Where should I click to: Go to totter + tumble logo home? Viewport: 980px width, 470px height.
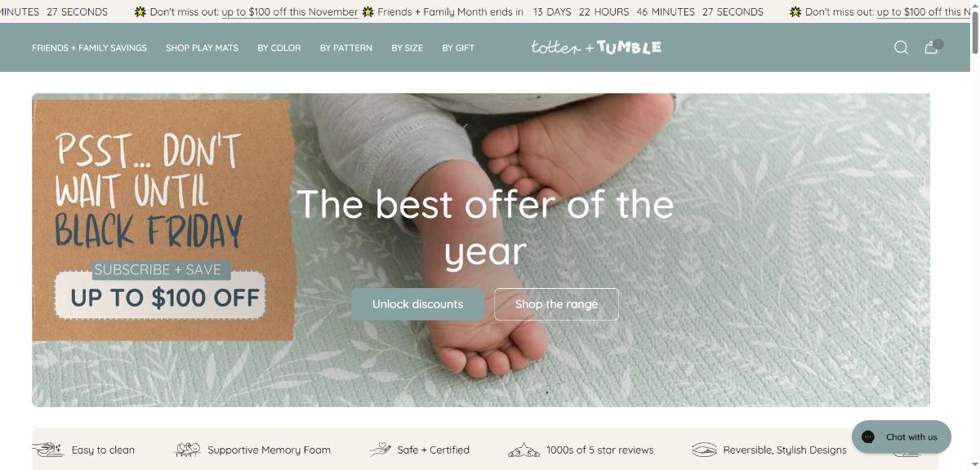(x=596, y=47)
